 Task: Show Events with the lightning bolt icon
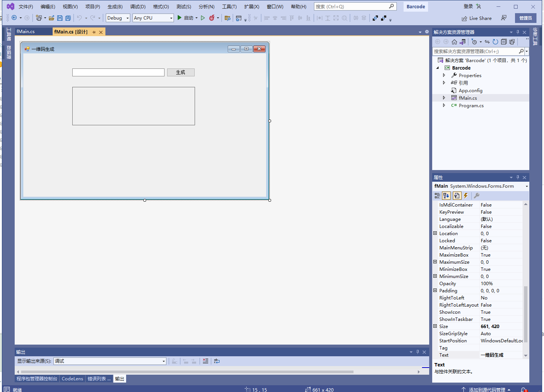tap(466, 196)
